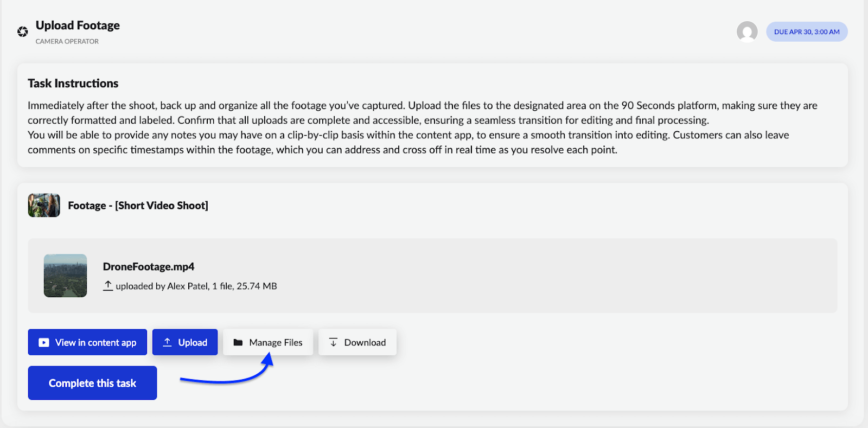Click the Upload Footage task title

click(78, 25)
